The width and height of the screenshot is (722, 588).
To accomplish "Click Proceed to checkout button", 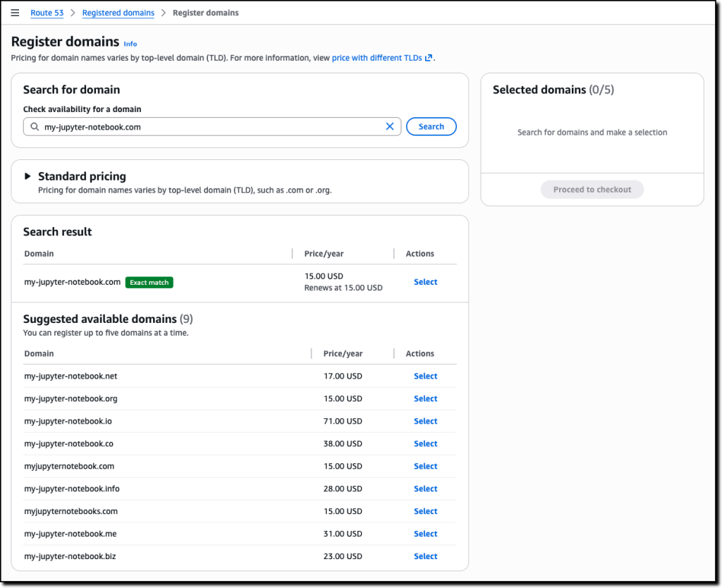I will point(592,190).
